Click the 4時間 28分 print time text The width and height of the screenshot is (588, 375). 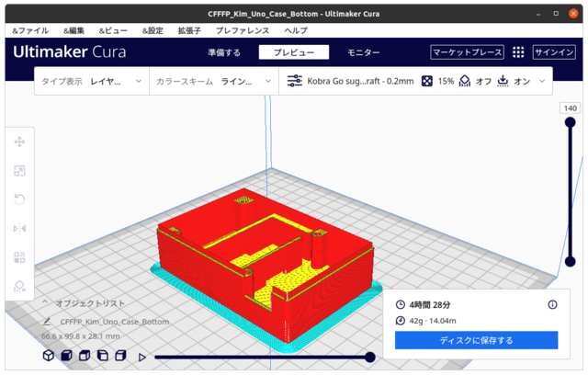(x=430, y=305)
